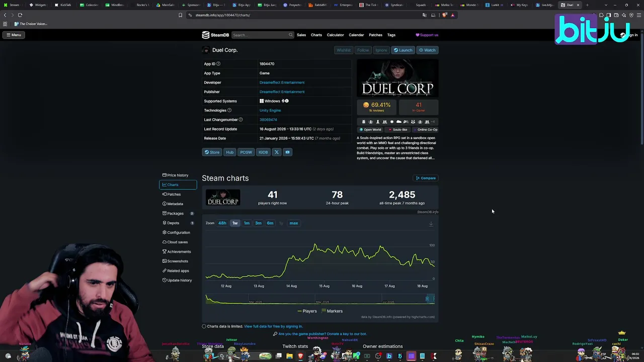Set chart zoom to 3m

tap(258, 223)
